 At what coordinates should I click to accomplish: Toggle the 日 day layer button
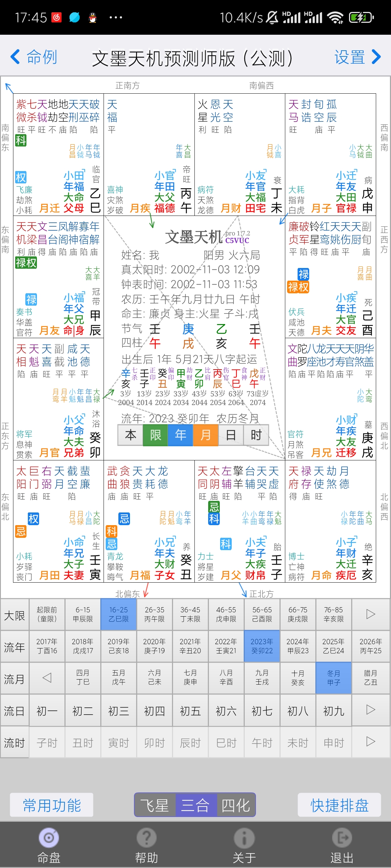[231, 435]
